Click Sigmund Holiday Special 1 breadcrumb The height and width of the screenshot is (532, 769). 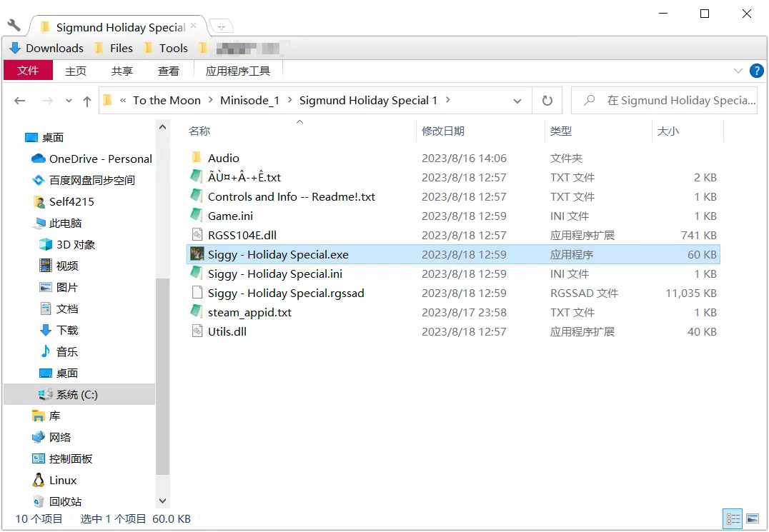(368, 101)
